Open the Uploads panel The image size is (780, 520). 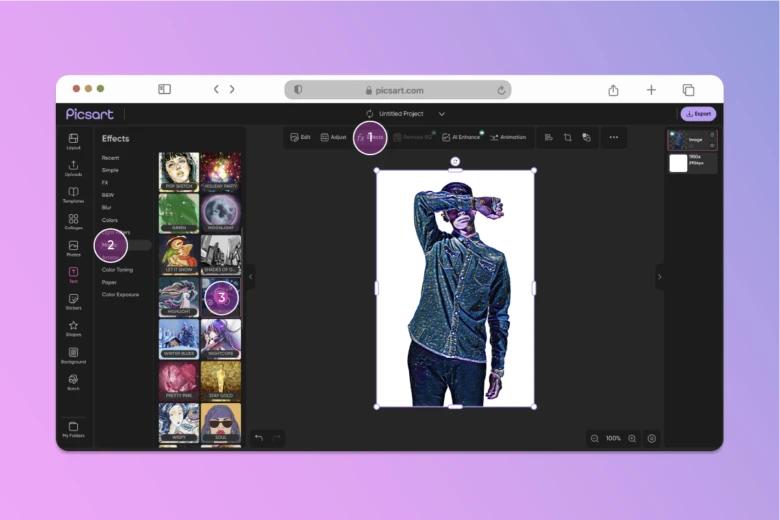pos(73,168)
